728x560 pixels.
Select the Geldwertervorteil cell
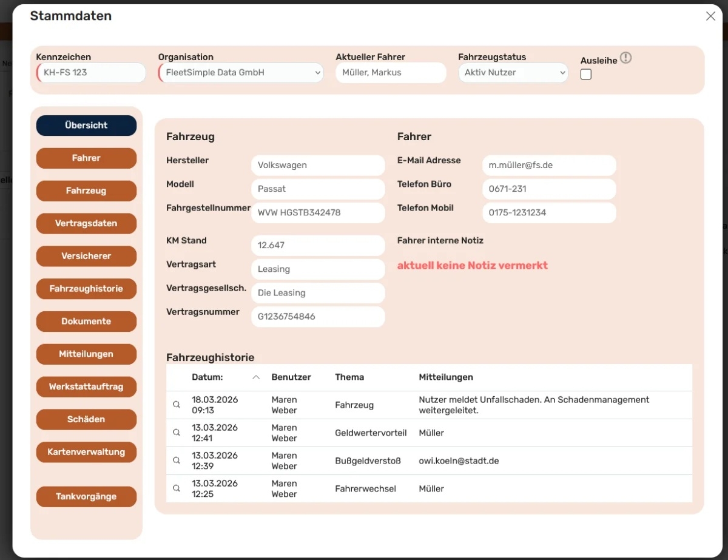371,433
